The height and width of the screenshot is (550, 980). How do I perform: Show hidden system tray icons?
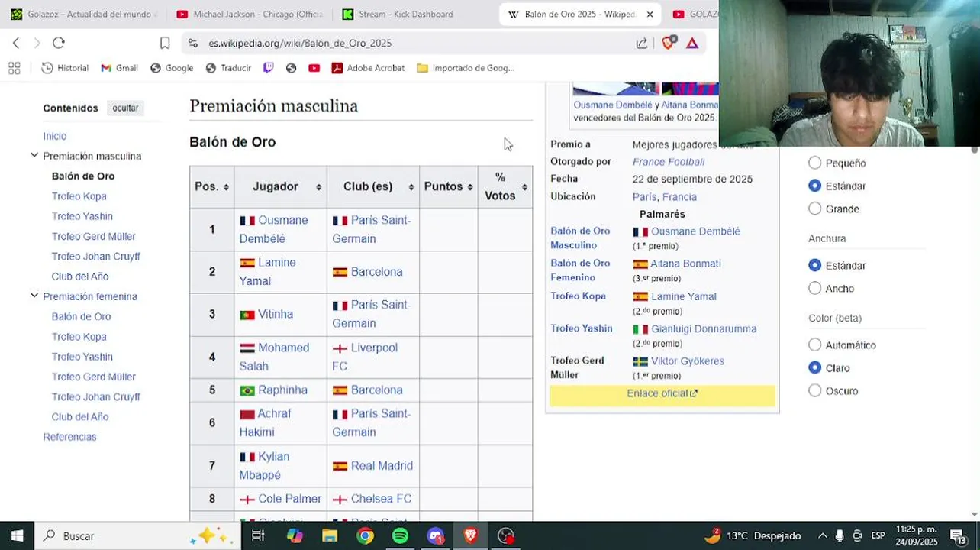[x=822, y=535]
